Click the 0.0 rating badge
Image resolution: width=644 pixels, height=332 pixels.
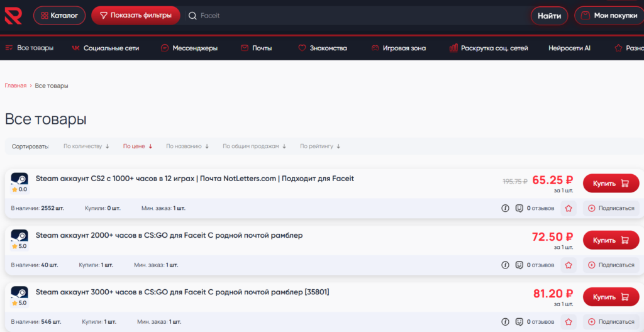click(19, 189)
